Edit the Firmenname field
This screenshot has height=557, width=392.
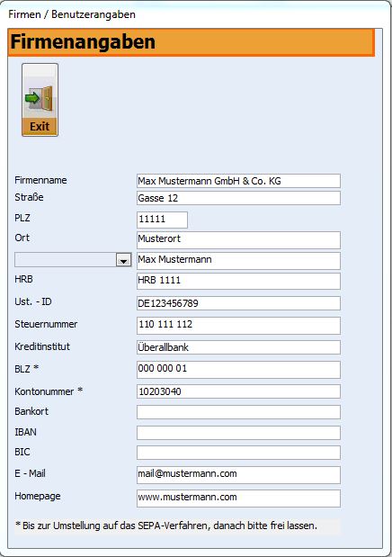click(238, 181)
